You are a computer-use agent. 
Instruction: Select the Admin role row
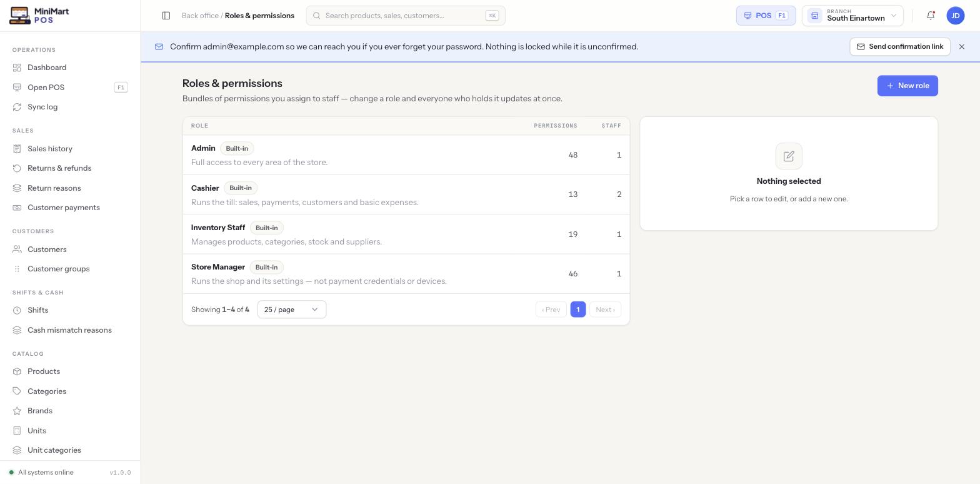click(x=406, y=155)
